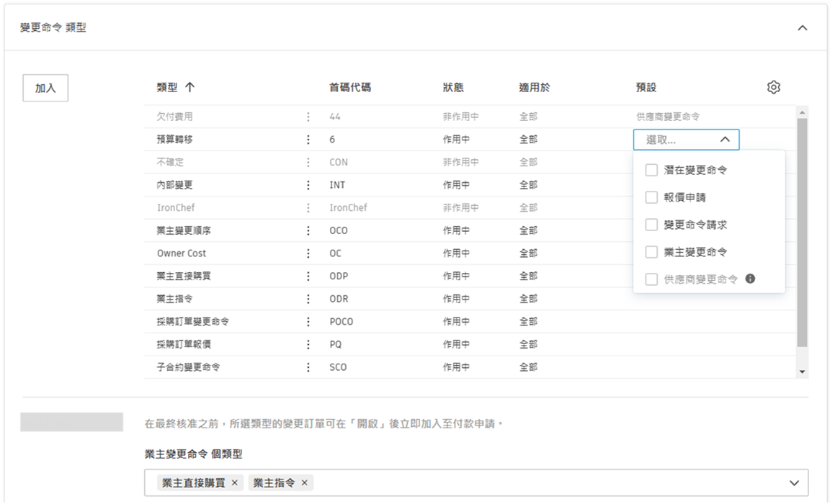Collapse the 變更命令 類型 section

pos(802,27)
